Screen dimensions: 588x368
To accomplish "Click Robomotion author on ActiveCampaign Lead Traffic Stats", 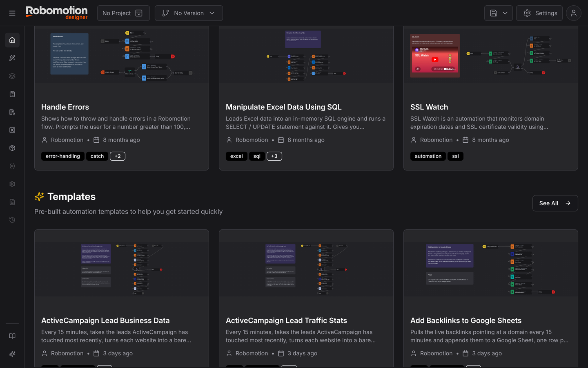I will coord(252,353).
